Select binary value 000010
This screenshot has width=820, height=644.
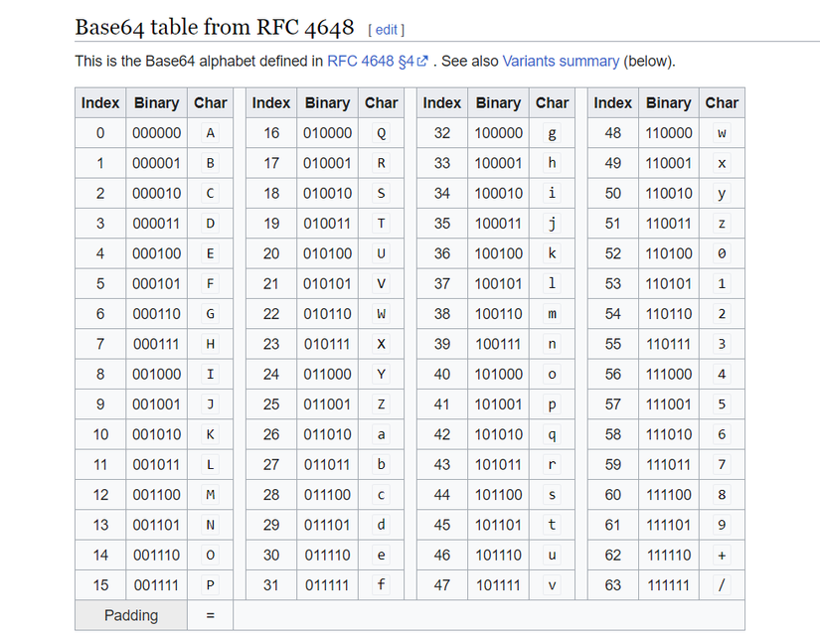(156, 194)
